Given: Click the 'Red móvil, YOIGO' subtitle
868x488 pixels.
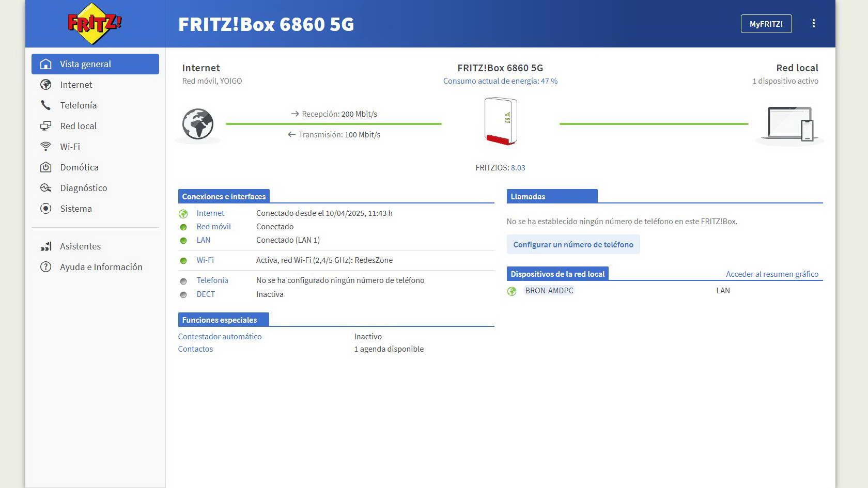Looking at the screenshot, I should (x=212, y=81).
